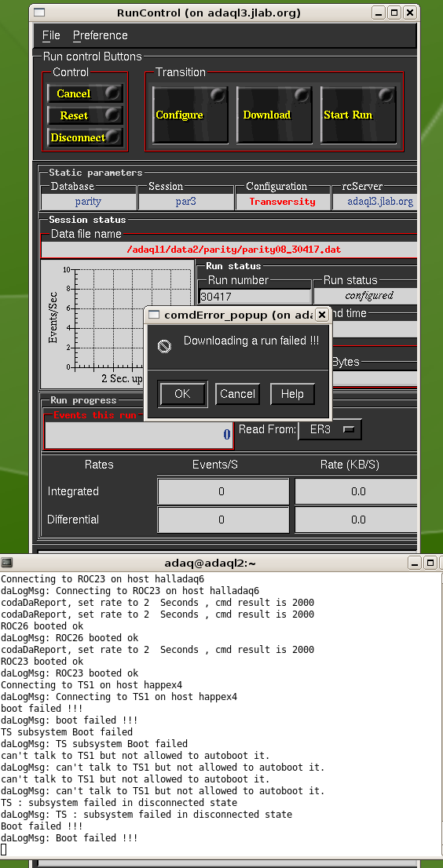
Task: Close the comdError_popup dialog
Action: 322,315
